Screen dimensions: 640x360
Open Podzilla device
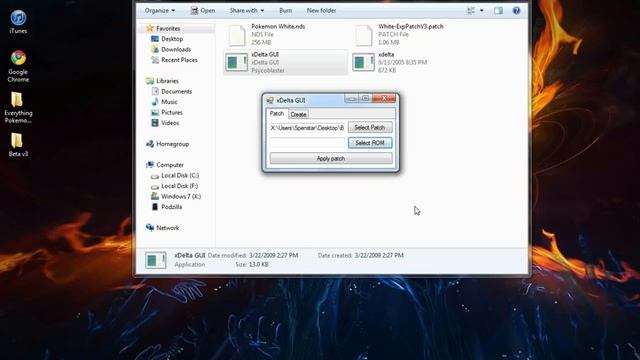point(171,207)
